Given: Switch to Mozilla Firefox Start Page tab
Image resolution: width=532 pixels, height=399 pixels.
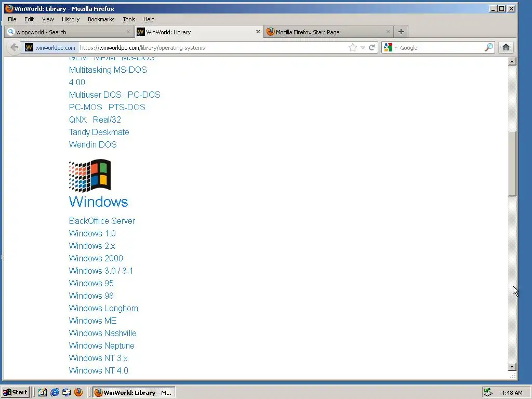Looking at the screenshot, I should (329, 32).
